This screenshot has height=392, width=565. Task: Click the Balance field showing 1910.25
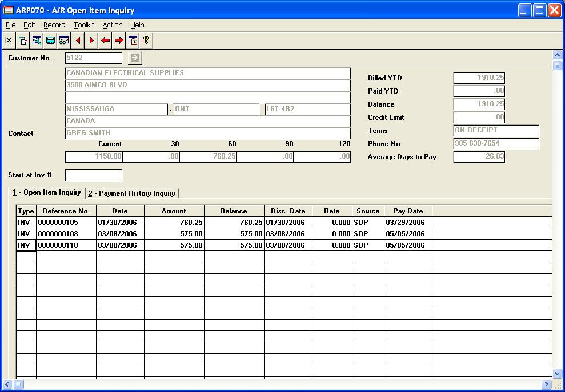[x=479, y=104]
